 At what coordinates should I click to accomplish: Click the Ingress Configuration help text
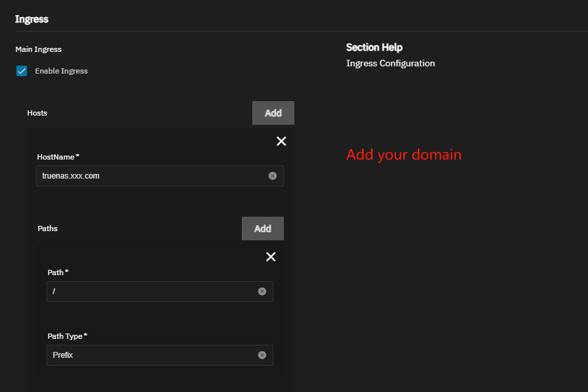click(x=390, y=64)
